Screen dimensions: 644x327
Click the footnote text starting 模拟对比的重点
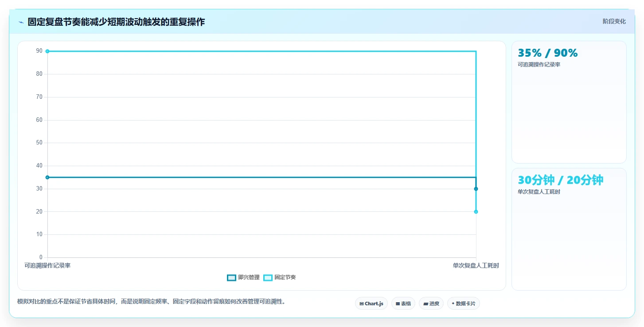coord(152,301)
